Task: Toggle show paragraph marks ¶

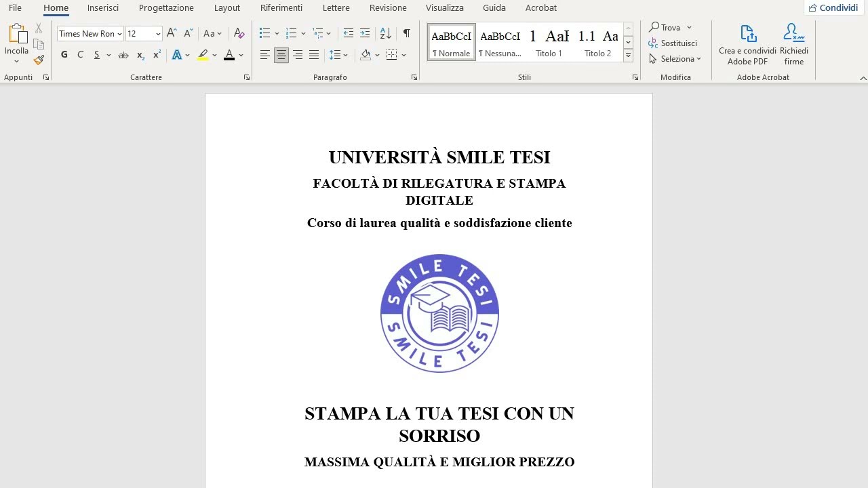Action: pyautogui.click(x=406, y=33)
